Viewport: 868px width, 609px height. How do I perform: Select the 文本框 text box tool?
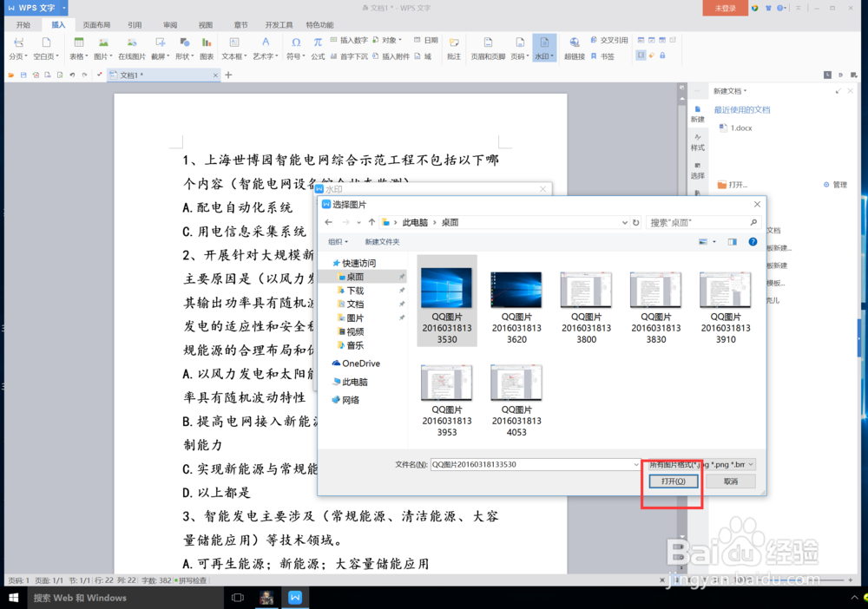pyautogui.click(x=232, y=50)
